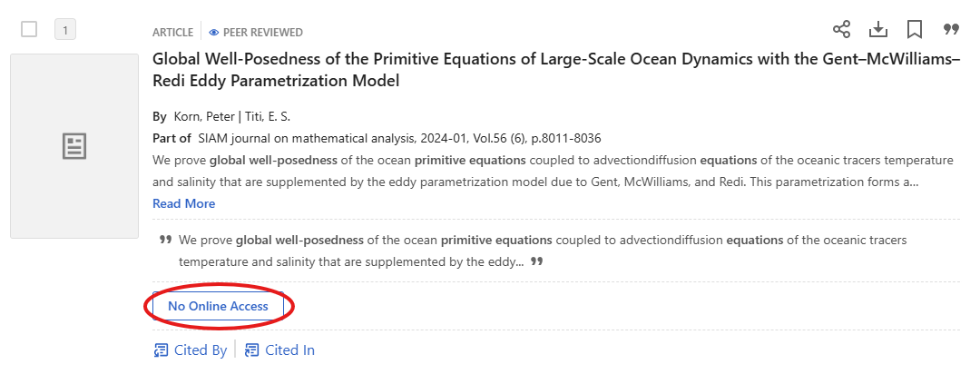Click the opening quote mark in snippet
This screenshot has width=980, height=374.
tap(165, 241)
